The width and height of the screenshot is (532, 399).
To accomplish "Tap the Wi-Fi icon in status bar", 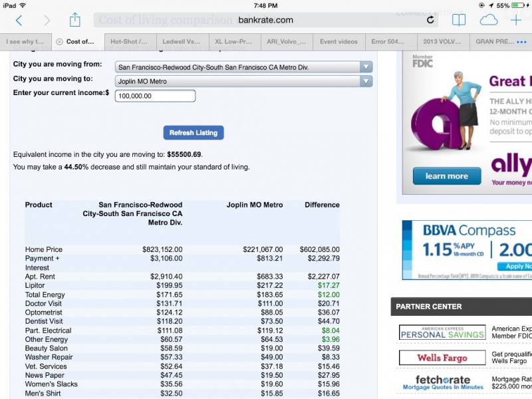I will click(x=23, y=5).
